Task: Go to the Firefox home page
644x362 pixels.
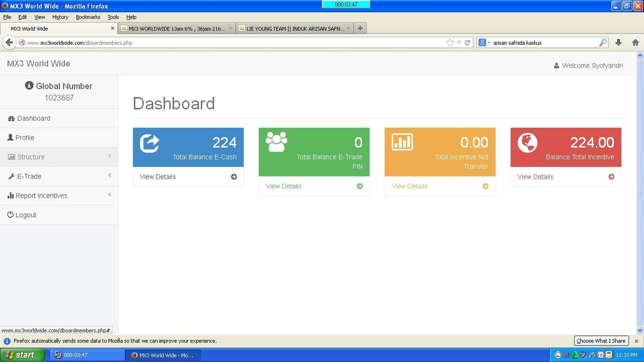Action: [635, 43]
